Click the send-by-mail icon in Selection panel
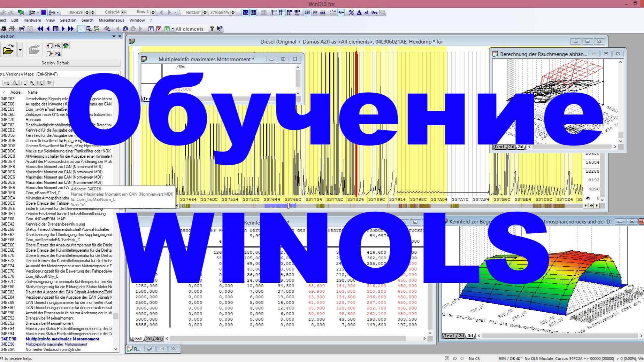This screenshot has width=644, height=362. pyautogui.click(x=58, y=54)
